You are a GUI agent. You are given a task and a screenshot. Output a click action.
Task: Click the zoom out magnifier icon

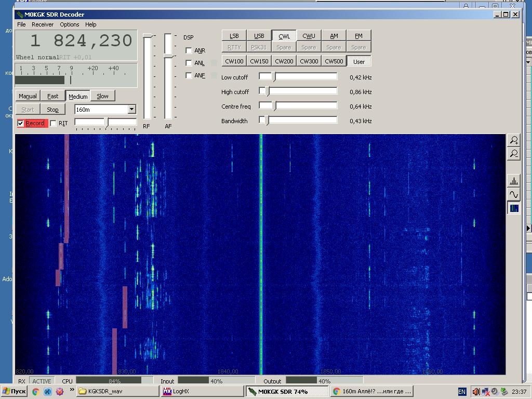point(513,153)
